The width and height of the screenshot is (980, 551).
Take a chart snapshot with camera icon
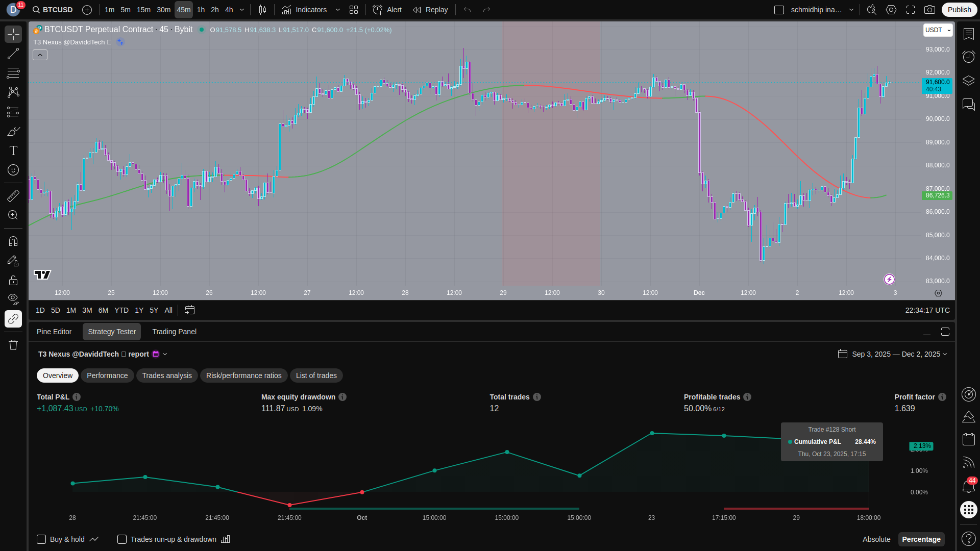tap(929, 10)
